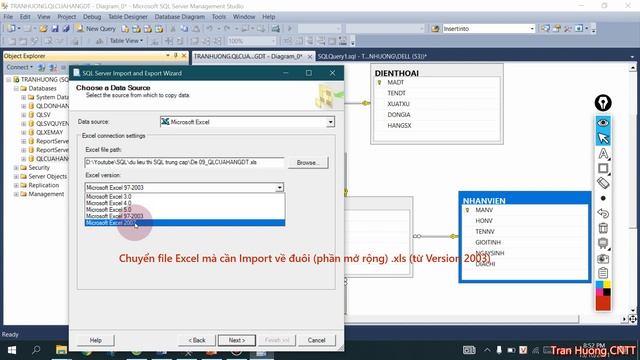Click the Excel version dropdown arrow

coord(280,187)
